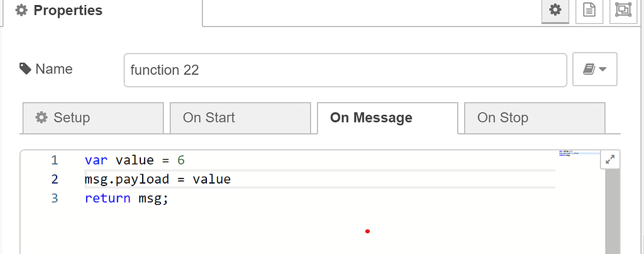Click line number 1 in gutter

(54, 160)
